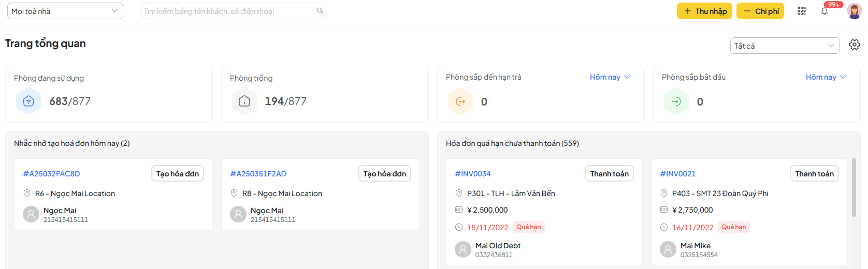Click the 'Thu nhập' income button
This screenshot has width=868, height=269.
(704, 11)
